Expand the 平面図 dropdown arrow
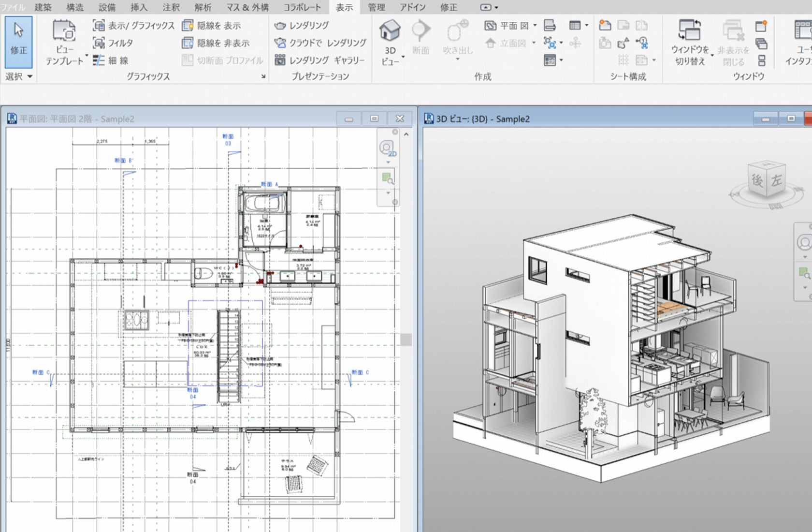 [535, 26]
